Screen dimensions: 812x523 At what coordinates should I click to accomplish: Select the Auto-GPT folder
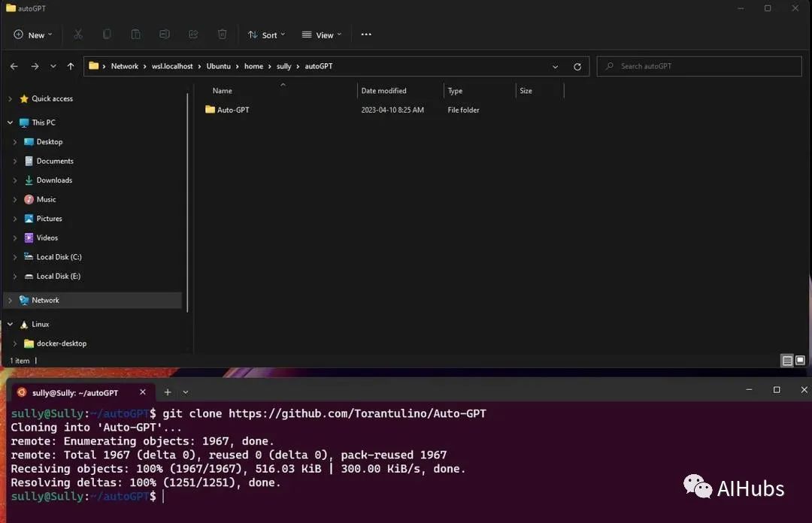(x=233, y=110)
